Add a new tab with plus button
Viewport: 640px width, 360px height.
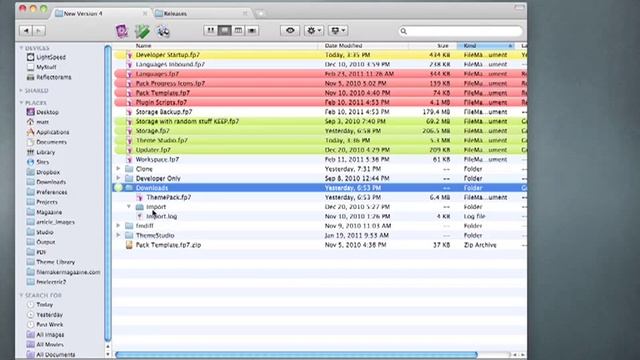tap(260, 13)
